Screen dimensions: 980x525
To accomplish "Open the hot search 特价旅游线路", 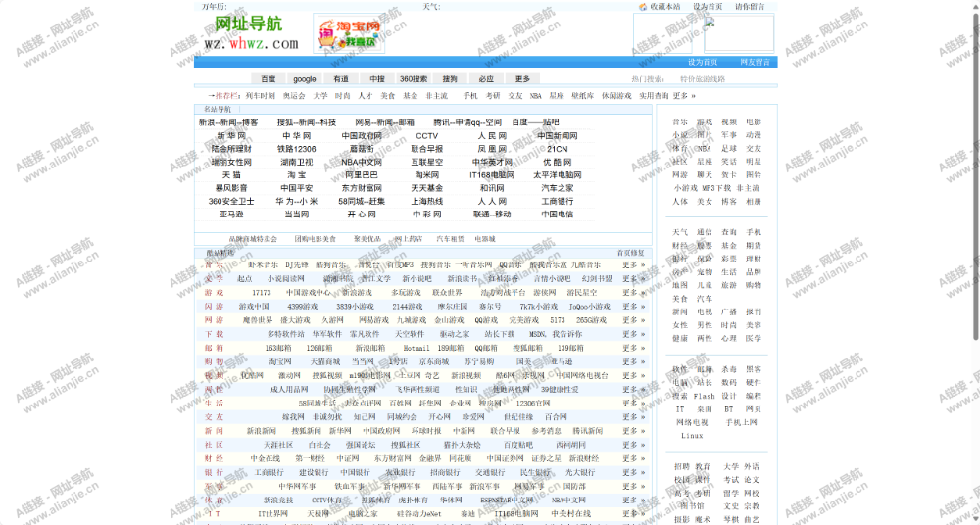I will (703, 79).
